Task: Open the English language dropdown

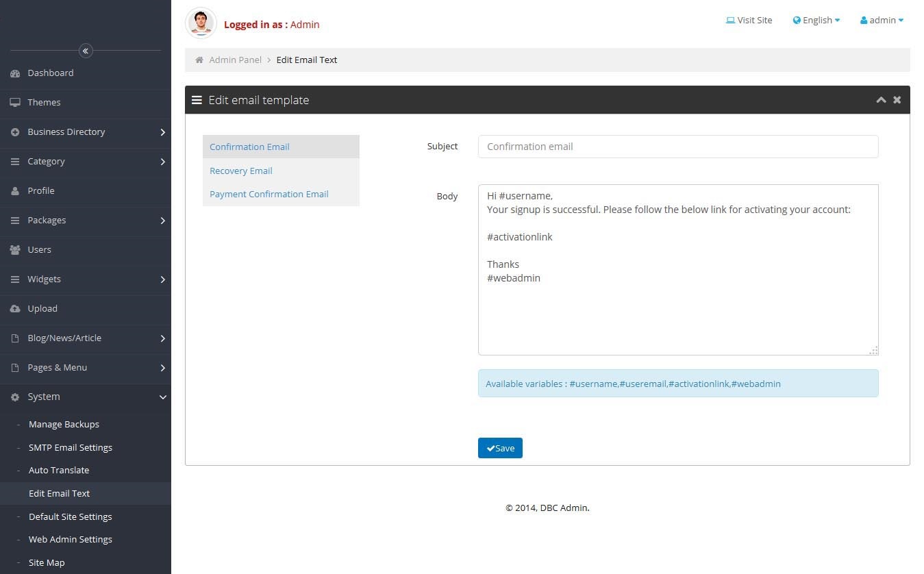Action: [816, 21]
